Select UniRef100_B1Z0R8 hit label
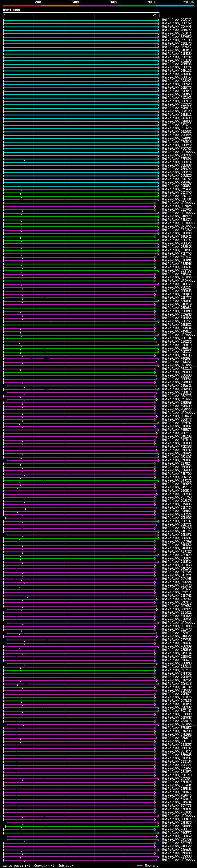The width and height of the screenshot is (197, 868). (177, 209)
